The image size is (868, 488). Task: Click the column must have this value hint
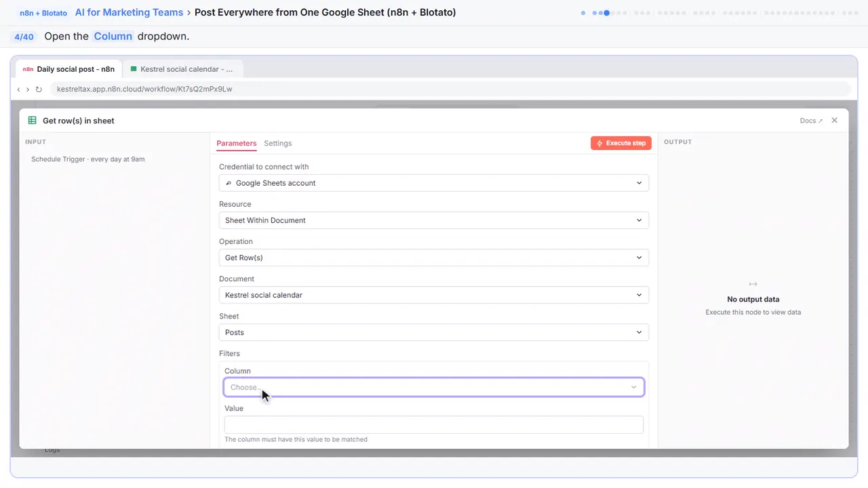click(296, 440)
